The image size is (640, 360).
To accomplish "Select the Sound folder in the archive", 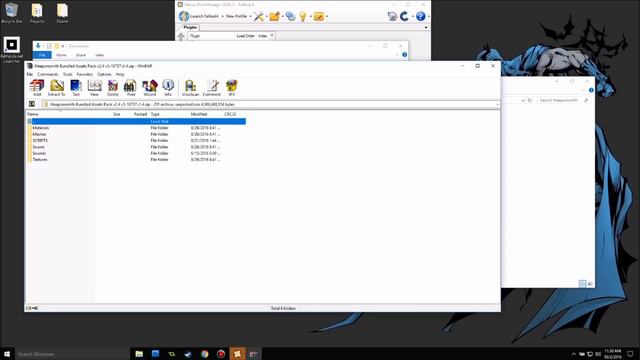I will point(38,147).
